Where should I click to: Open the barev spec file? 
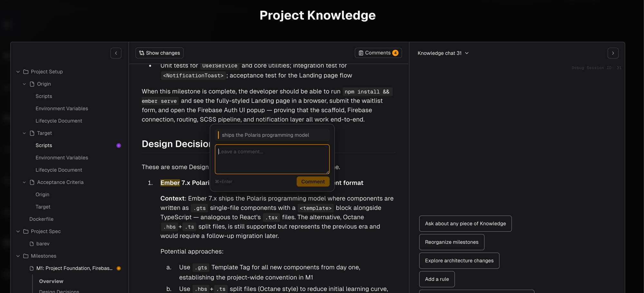point(43,244)
